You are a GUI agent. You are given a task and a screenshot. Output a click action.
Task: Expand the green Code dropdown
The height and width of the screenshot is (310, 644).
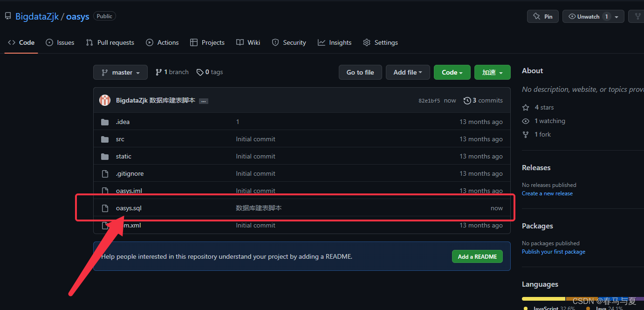click(x=452, y=72)
